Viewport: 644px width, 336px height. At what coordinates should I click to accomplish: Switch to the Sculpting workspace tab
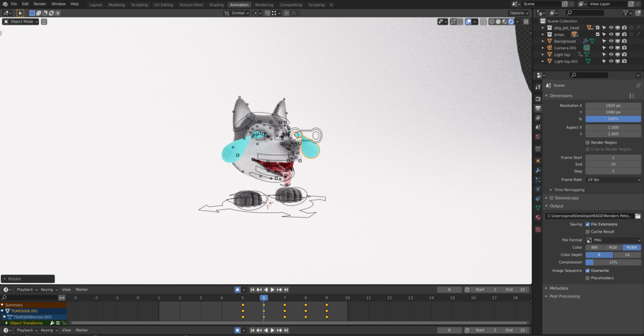139,5
